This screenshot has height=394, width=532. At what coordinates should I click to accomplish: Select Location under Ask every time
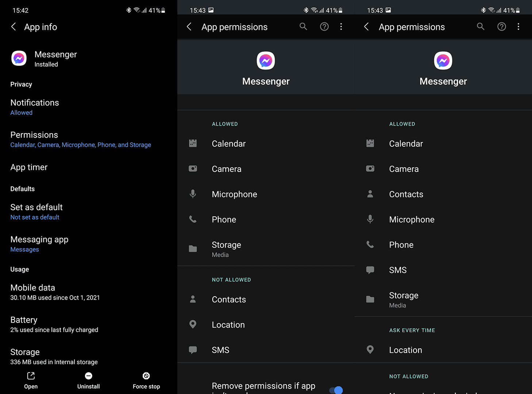[x=443, y=350]
